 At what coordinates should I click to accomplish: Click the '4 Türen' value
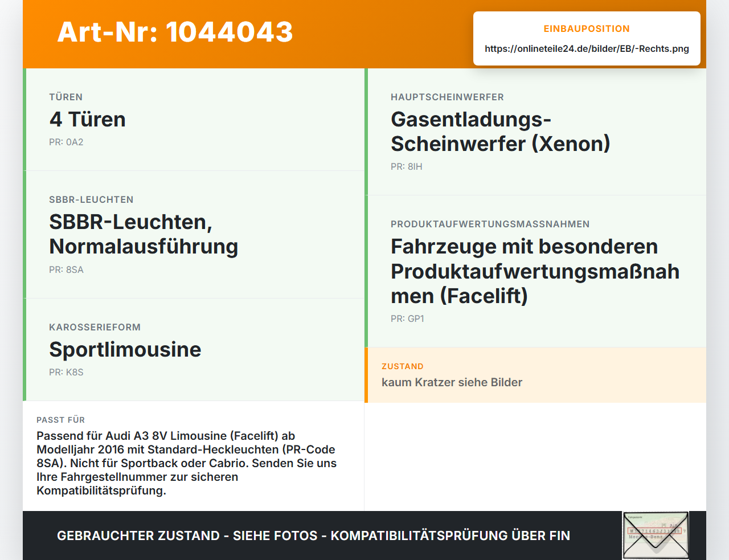coord(87,120)
